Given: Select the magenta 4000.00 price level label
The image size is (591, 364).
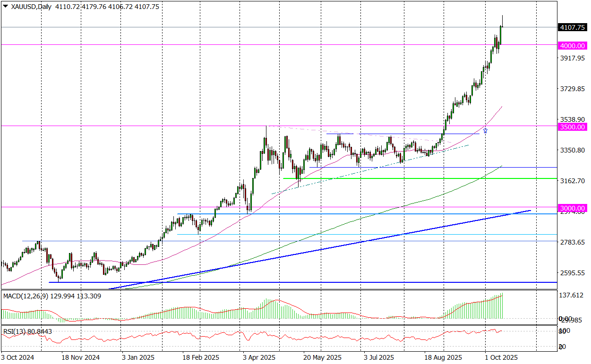Looking at the screenshot, I should point(573,45).
